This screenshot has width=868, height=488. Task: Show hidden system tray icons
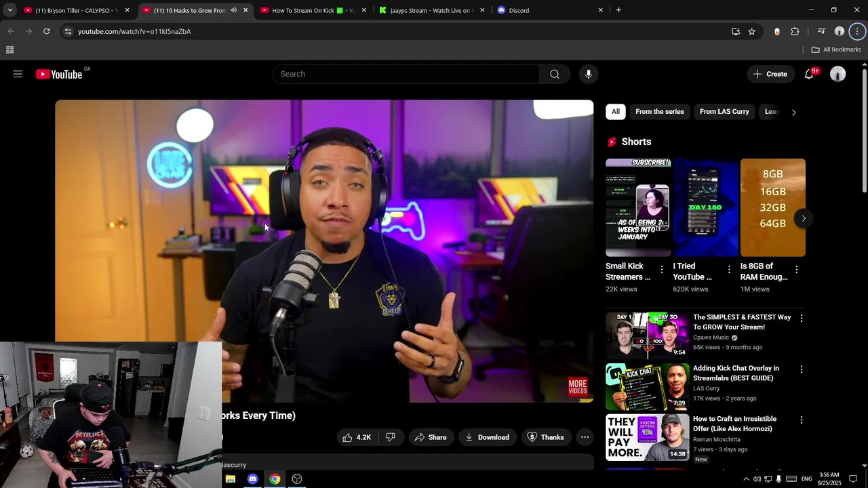[x=746, y=479]
